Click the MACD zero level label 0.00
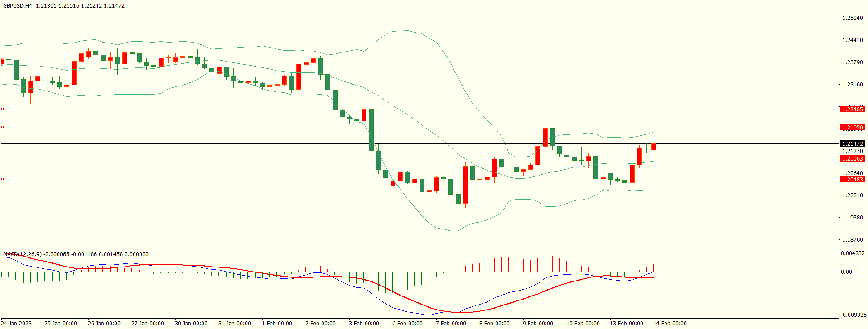Viewport: 868px width, 329px height. pos(846,272)
